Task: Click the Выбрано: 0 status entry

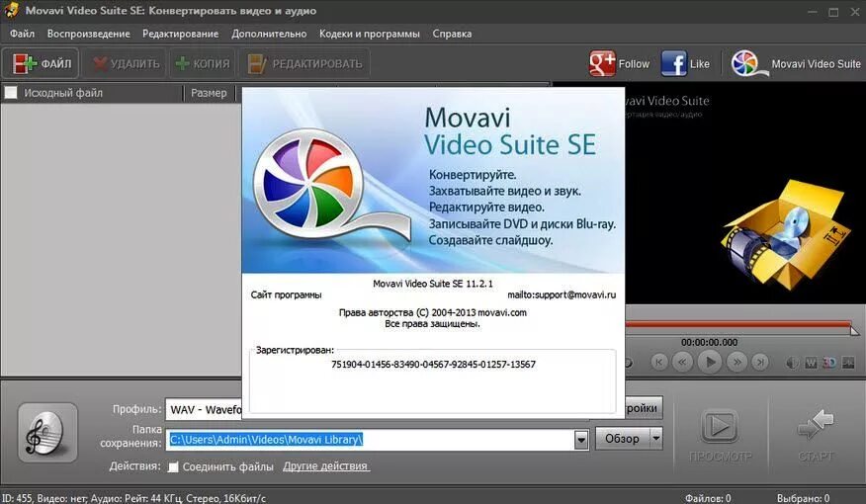Action: tap(803, 498)
